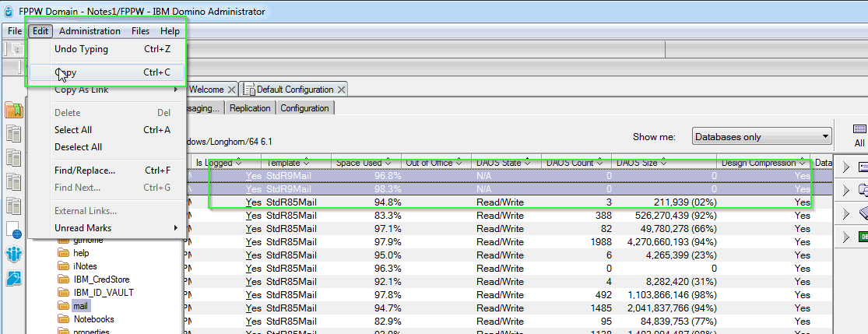The image size is (868, 334).
Task: Choose Copy from the Edit menu
Action: tap(107, 72)
